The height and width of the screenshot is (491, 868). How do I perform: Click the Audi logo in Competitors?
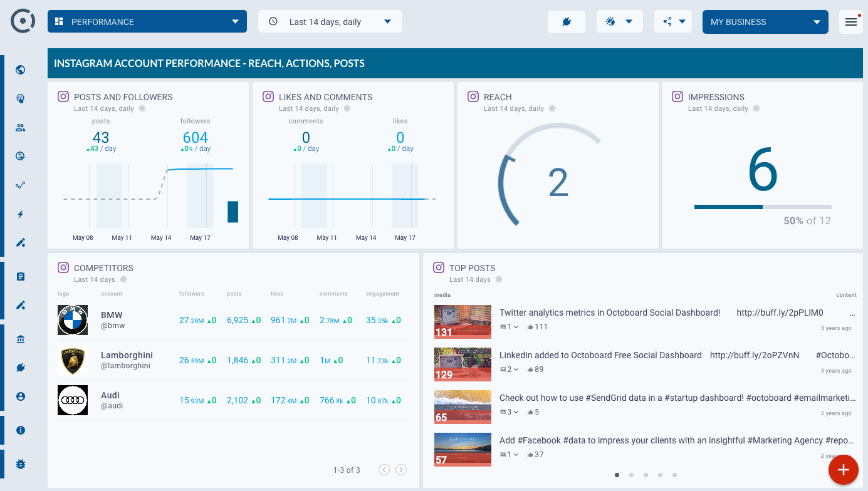click(73, 400)
